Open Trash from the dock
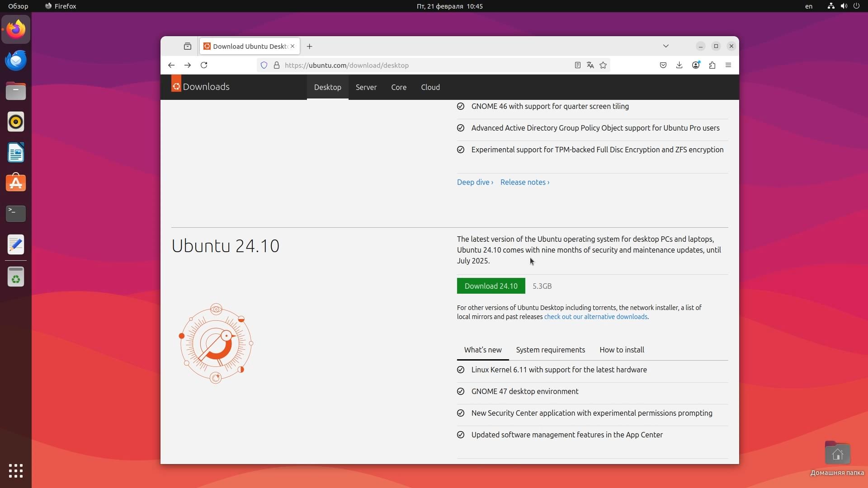868x488 pixels. pyautogui.click(x=16, y=277)
